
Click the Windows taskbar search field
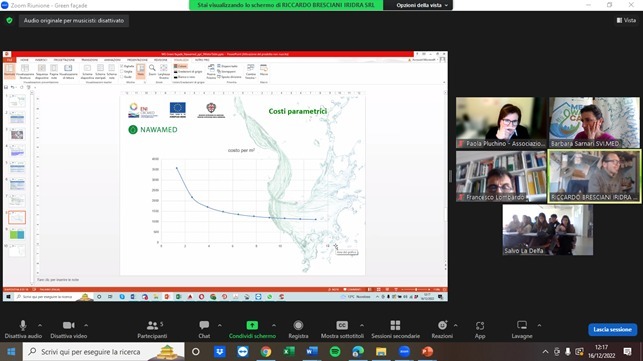tap(103, 352)
